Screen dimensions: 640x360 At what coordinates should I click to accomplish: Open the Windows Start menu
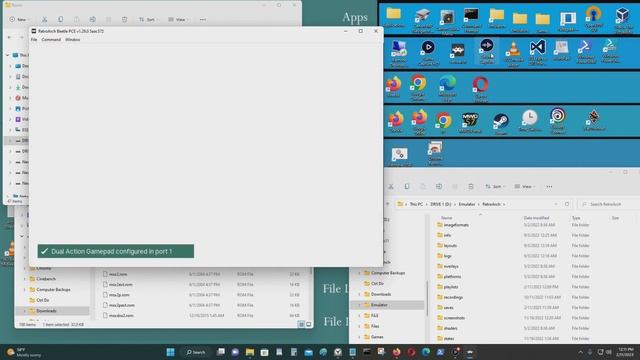pyautogui.click(x=170, y=352)
